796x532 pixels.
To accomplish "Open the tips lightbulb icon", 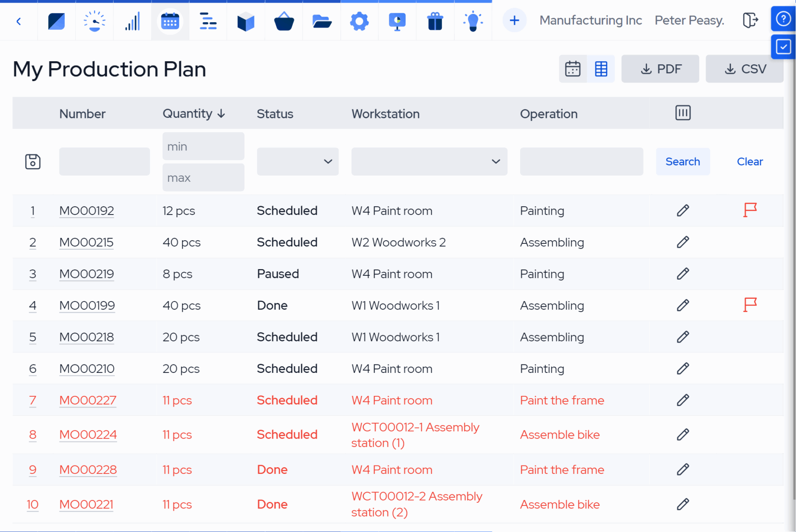I will point(473,20).
